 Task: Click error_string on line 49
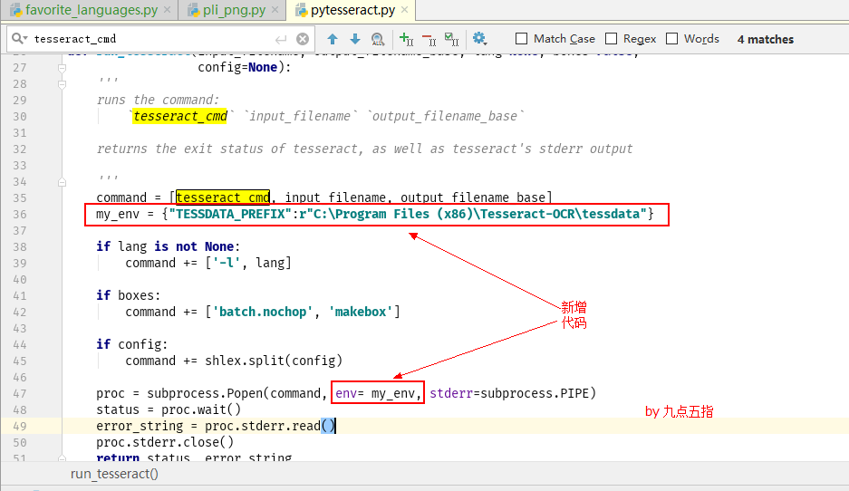tap(140, 426)
